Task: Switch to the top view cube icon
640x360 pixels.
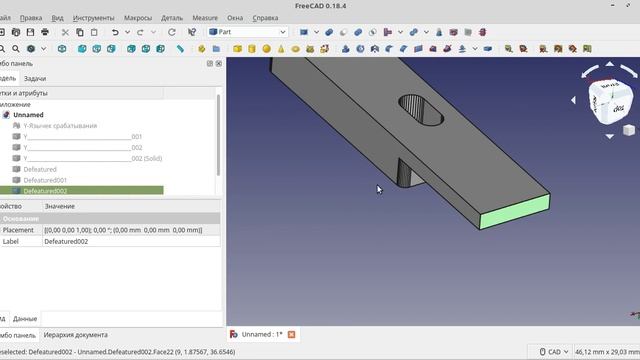Action: [x=97, y=49]
